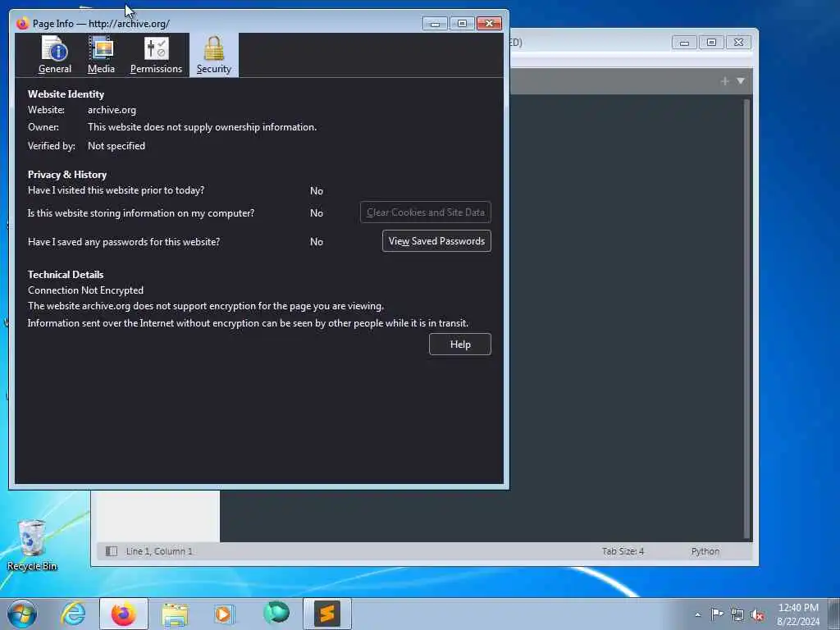The height and width of the screenshot is (630, 840).
Task: Open Windows Explorer from the taskbar
Action: (x=175, y=614)
